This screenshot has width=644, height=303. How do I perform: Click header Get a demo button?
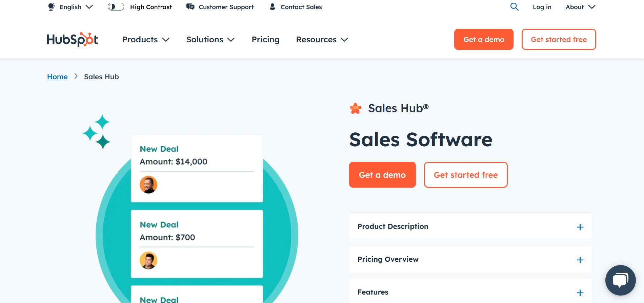[x=484, y=39]
